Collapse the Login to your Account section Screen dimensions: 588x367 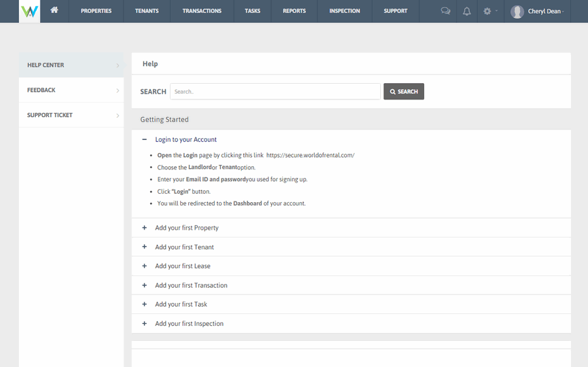pos(144,139)
